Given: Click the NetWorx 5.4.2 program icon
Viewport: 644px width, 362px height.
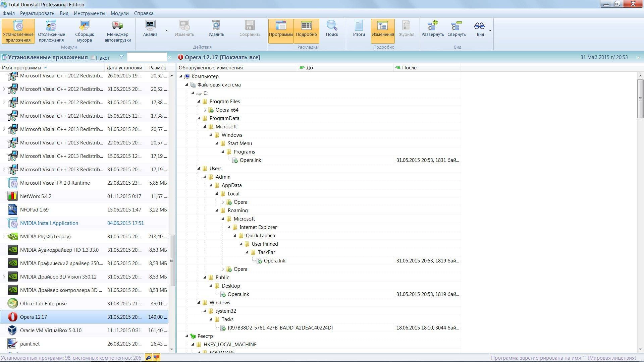Looking at the screenshot, I should pyautogui.click(x=12, y=196).
